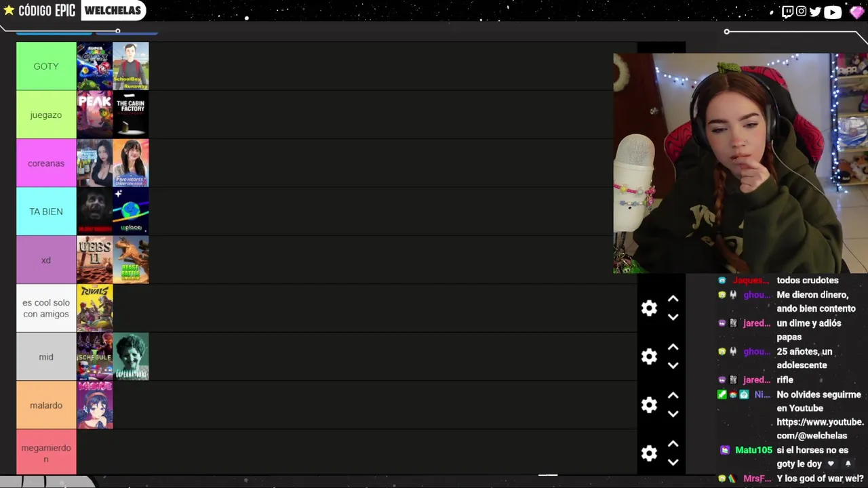
Task: Move the mid row up with arrow
Action: coord(673,347)
